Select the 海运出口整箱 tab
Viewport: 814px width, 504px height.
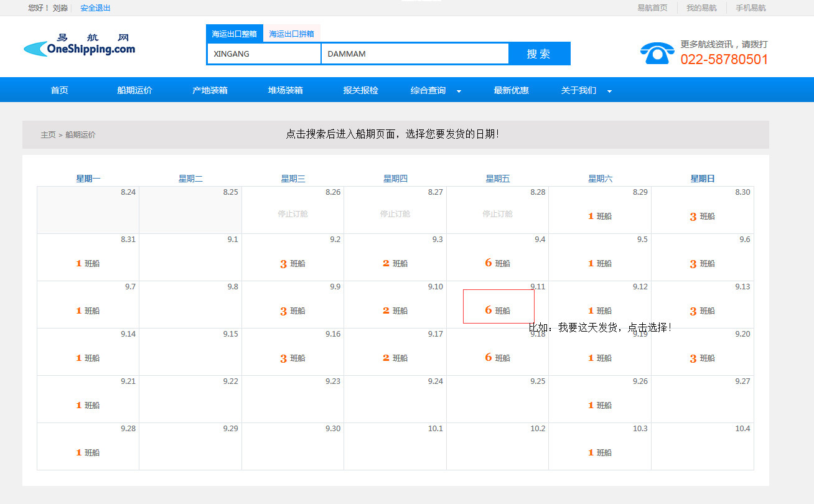234,34
